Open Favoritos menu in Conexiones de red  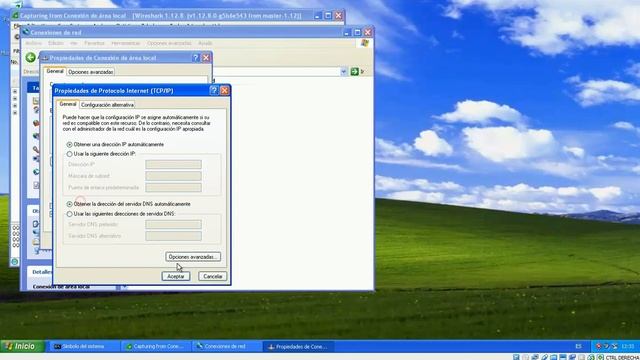[x=94, y=43]
